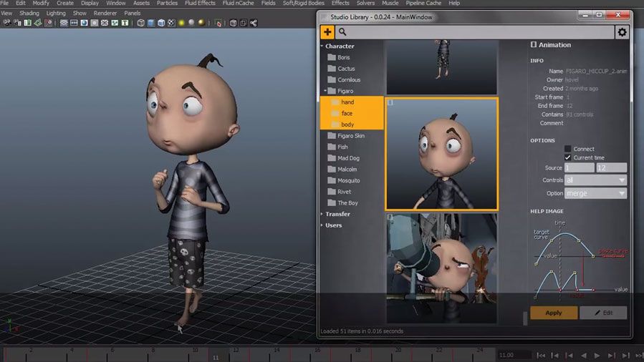Viewport: 644px width, 362px height.
Task: Open the Shading panel menu
Action: pos(29,13)
